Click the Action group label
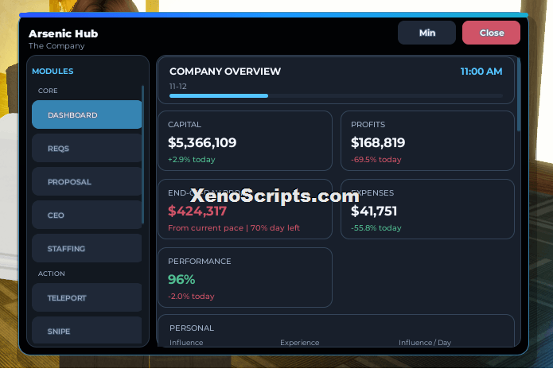Viewport: 553px width, 392px height. 52,274
